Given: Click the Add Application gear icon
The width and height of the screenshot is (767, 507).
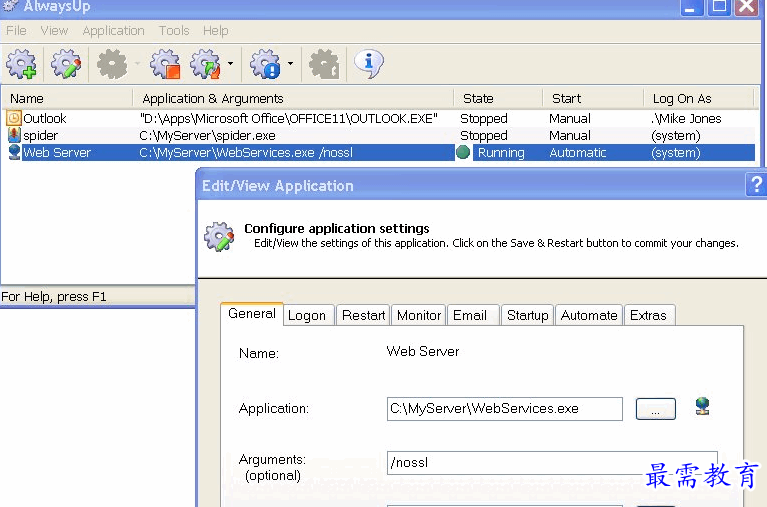Looking at the screenshot, I should pos(21,65).
